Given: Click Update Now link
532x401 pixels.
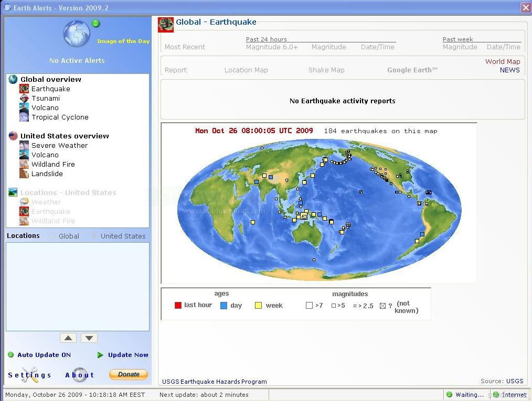Looking at the screenshot, I should pos(127,355).
